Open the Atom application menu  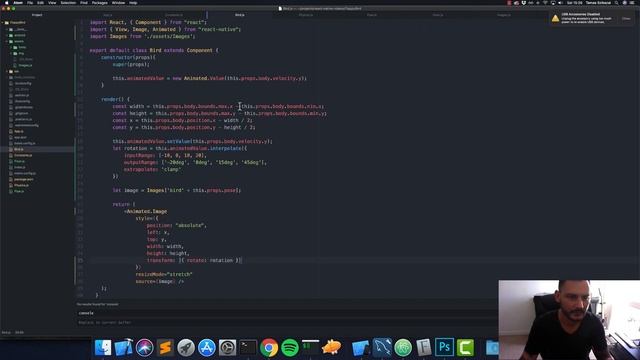coord(18,3)
